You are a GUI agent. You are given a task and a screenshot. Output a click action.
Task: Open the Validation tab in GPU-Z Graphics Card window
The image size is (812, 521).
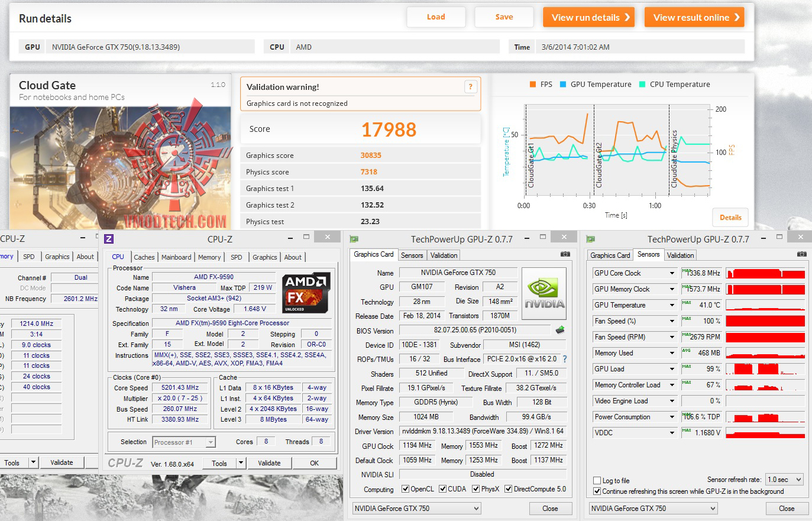444,255
